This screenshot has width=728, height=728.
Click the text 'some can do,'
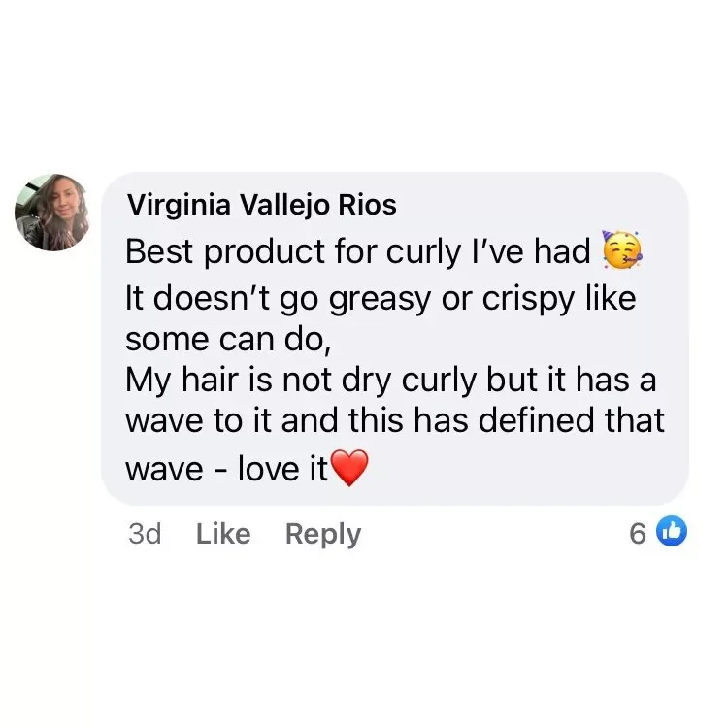pos(228,340)
